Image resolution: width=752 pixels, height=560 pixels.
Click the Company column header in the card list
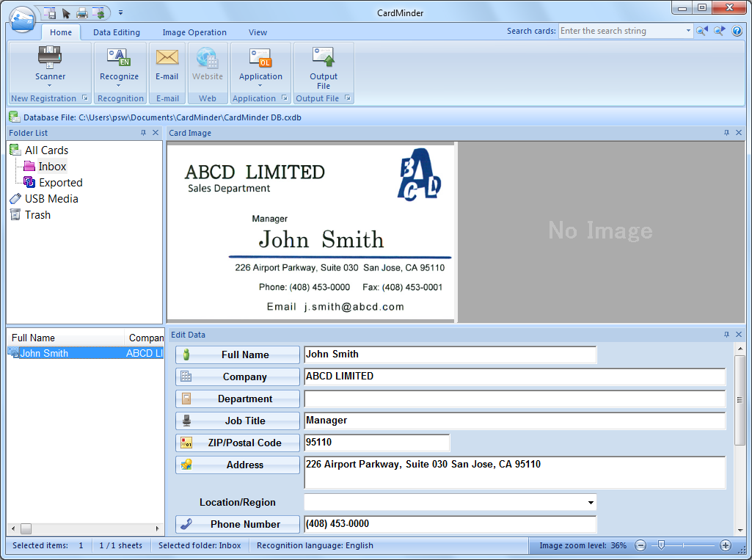144,338
